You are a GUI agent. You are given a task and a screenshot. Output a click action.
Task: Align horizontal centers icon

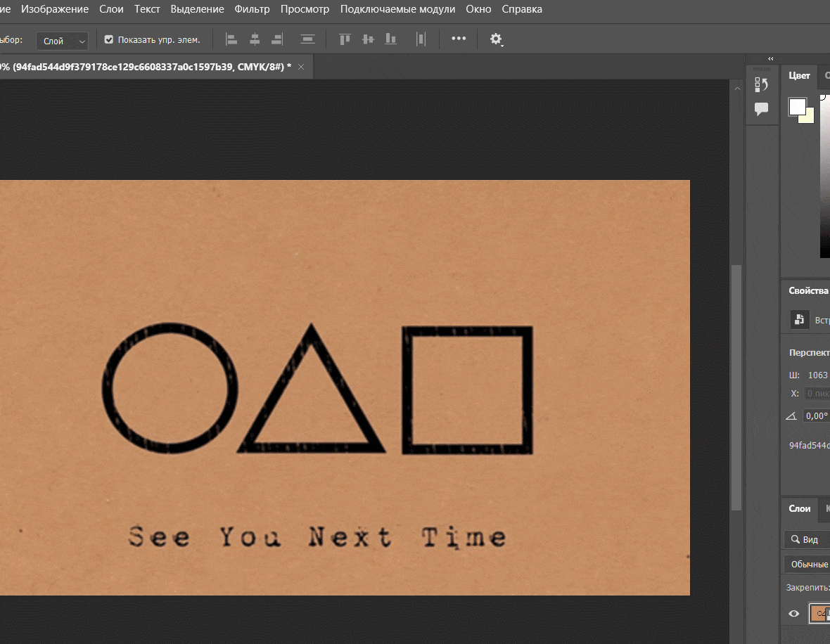click(255, 39)
